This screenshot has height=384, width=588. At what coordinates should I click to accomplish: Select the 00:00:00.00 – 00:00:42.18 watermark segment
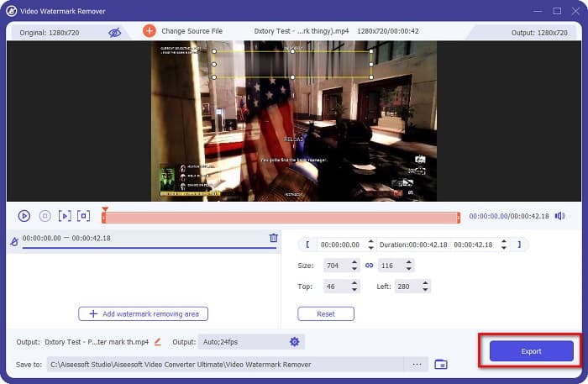144,241
